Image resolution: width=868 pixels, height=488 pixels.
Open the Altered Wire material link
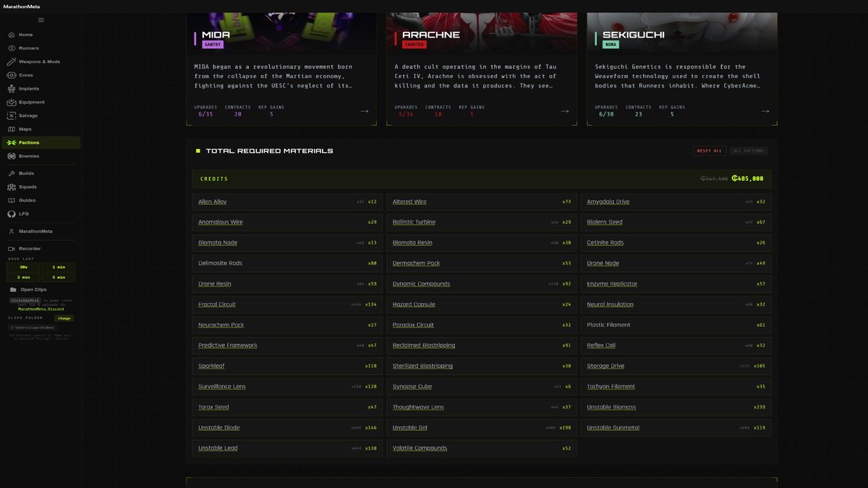tap(409, 202)
